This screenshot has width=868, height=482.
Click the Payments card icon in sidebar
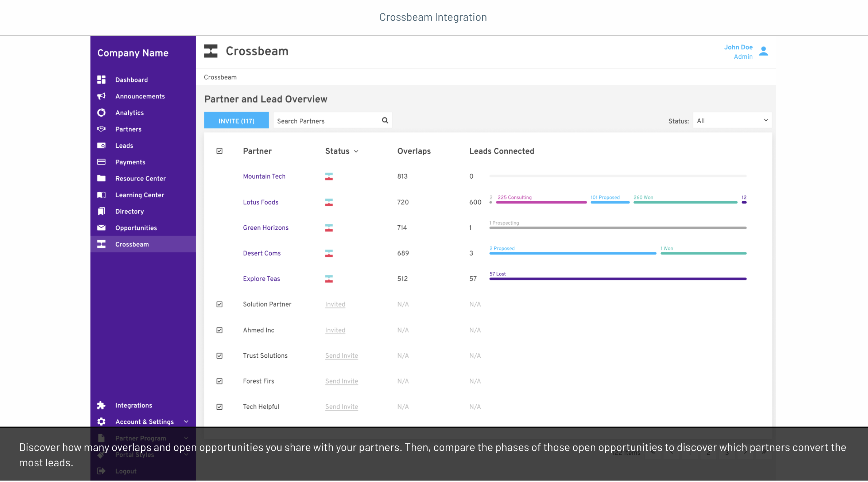[101, 162]
